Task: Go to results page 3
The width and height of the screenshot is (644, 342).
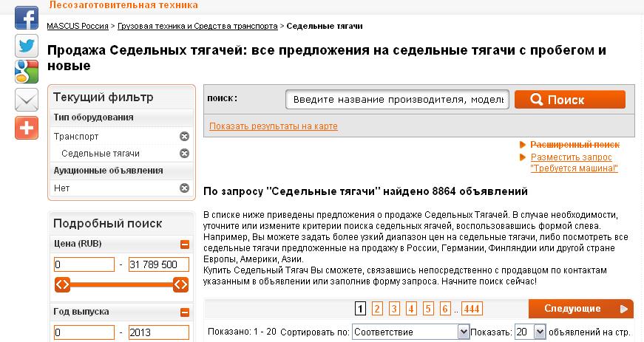Action: tap(394, 308)
